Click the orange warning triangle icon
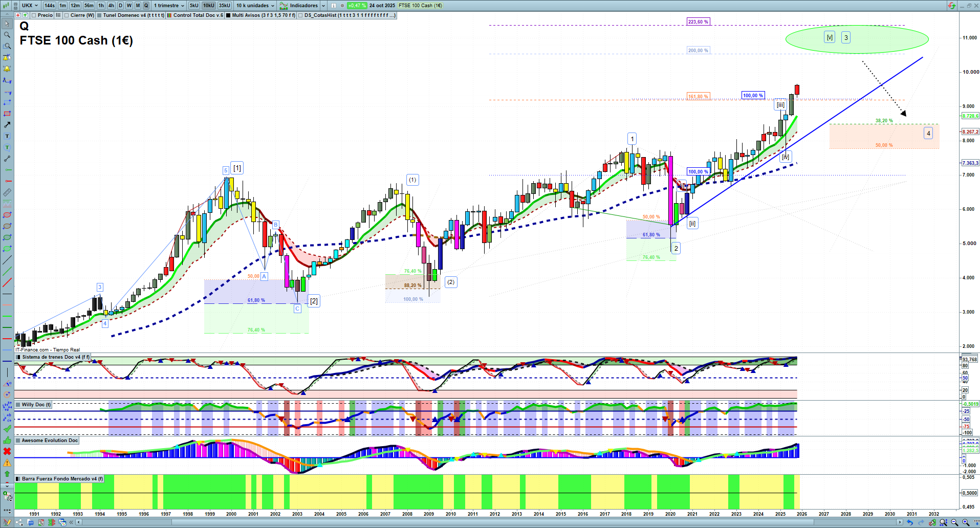This screenshot has width=980, height=528. click(x=7, y=463)
